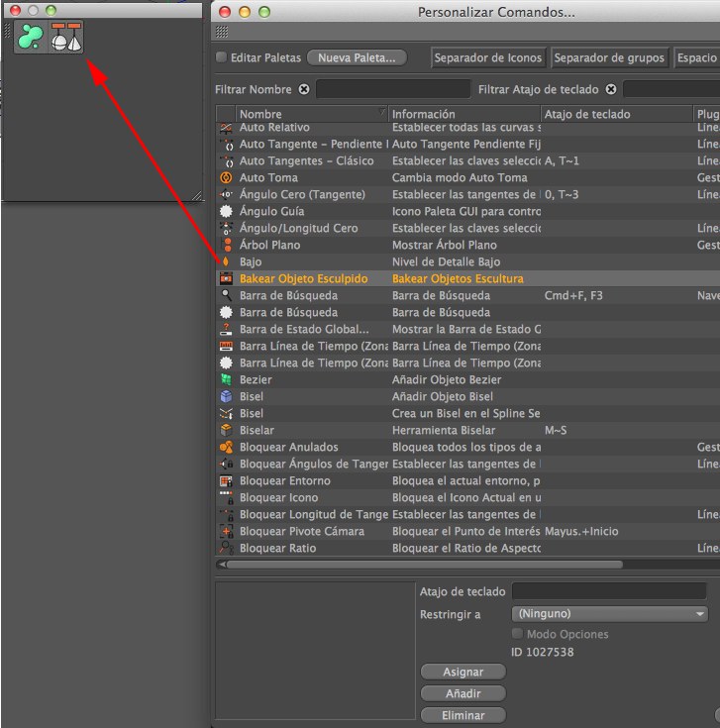Click the scale-like icon in the small palette
Image resolution: width=720 pixels, height=728 pixels.
click(67, 37)
